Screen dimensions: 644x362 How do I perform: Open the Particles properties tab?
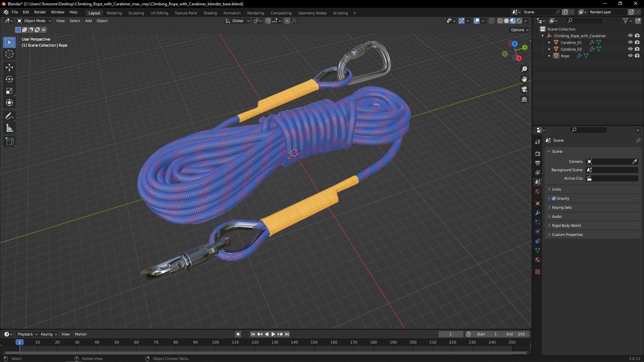click(x=538, y=222)
